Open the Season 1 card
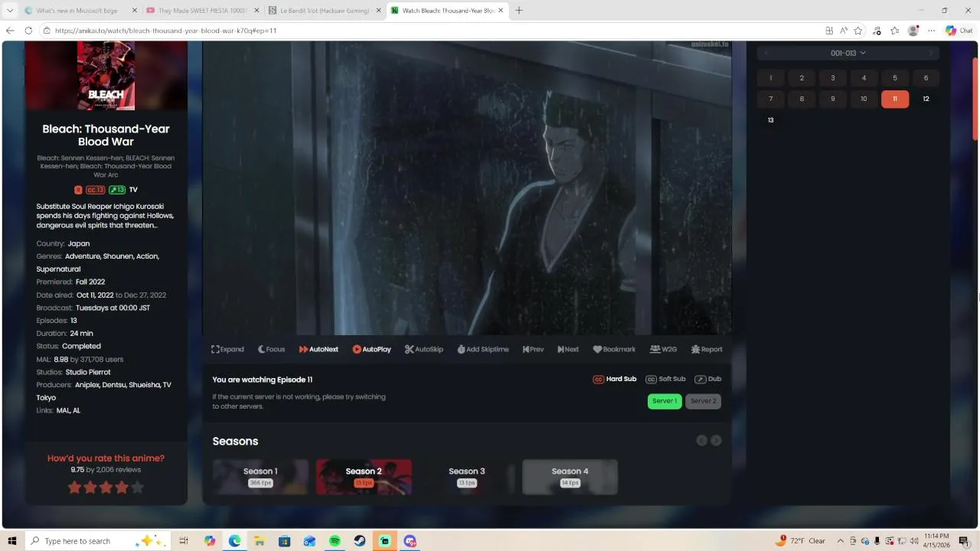The image size is (980, 551). (260, 477)
